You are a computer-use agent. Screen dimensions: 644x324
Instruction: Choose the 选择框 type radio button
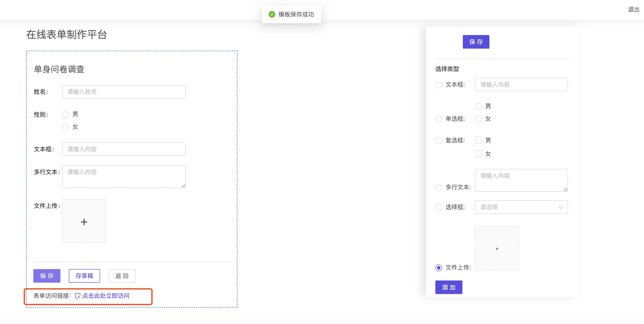point(438,207)
